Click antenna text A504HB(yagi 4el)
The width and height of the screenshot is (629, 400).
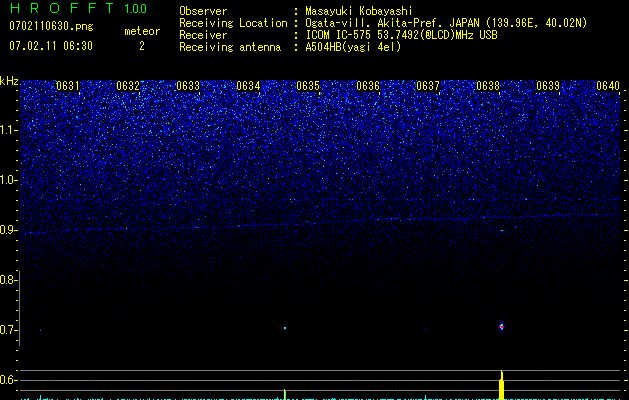click(x=353, y=47)
